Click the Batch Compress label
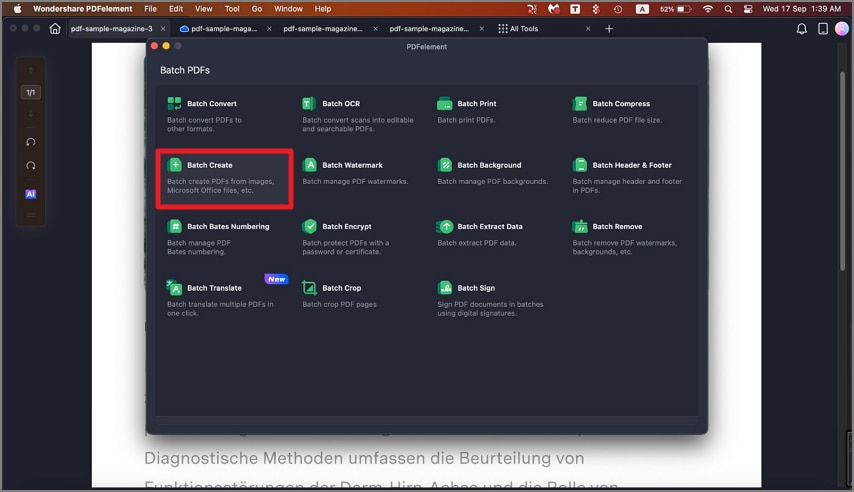The width and height of the screenshot is (854, 492). [621, 104]
